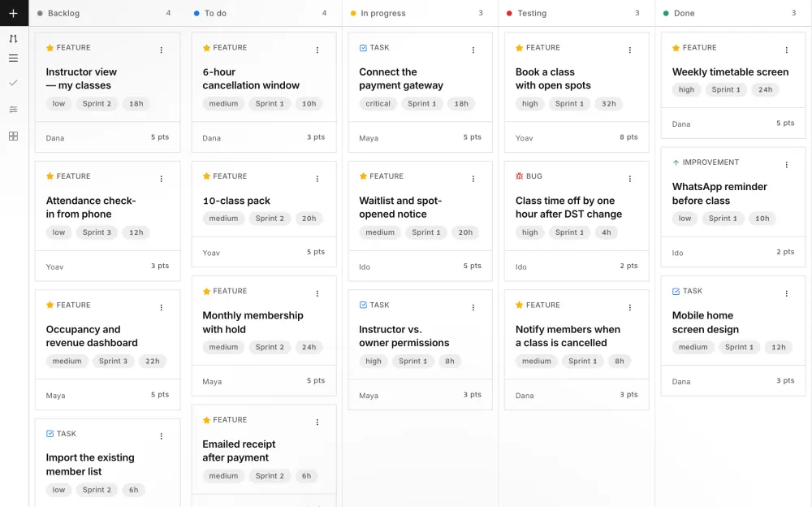Open options menu on Attendance check-in card

pyautogui.click(x=161, y=178)
